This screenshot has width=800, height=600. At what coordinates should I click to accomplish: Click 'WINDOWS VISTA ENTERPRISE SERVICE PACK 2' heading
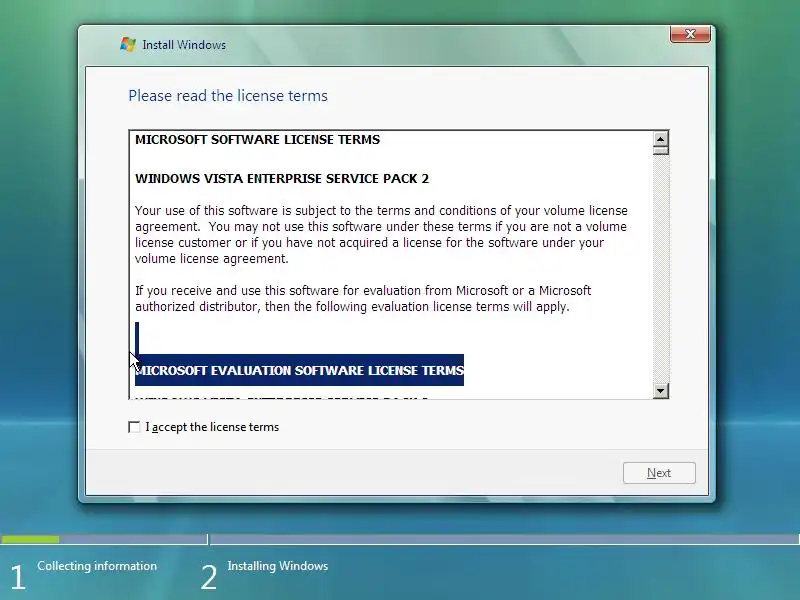pos(282,179)
